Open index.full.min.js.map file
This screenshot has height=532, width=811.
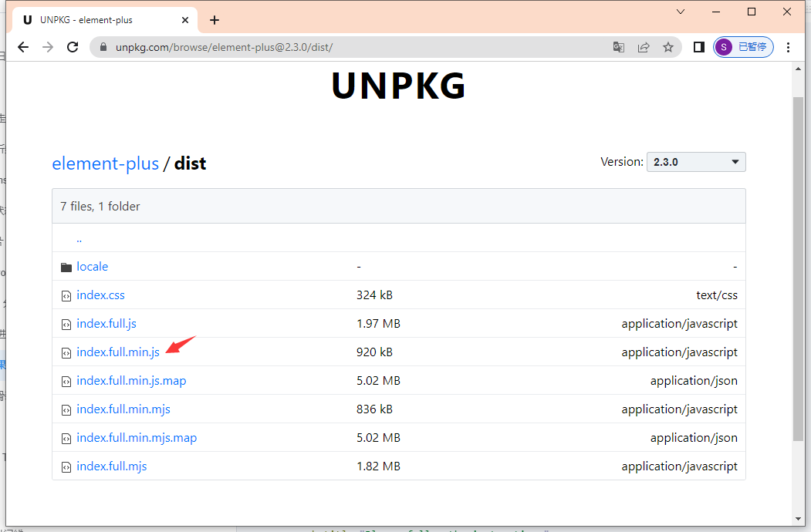tap(131, 381)
